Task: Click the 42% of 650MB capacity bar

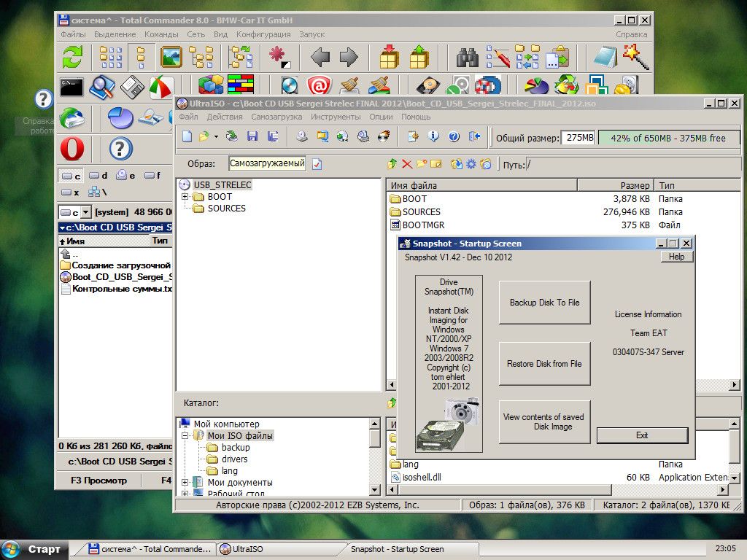Action: pyautogui.click(x=668, y=138)
